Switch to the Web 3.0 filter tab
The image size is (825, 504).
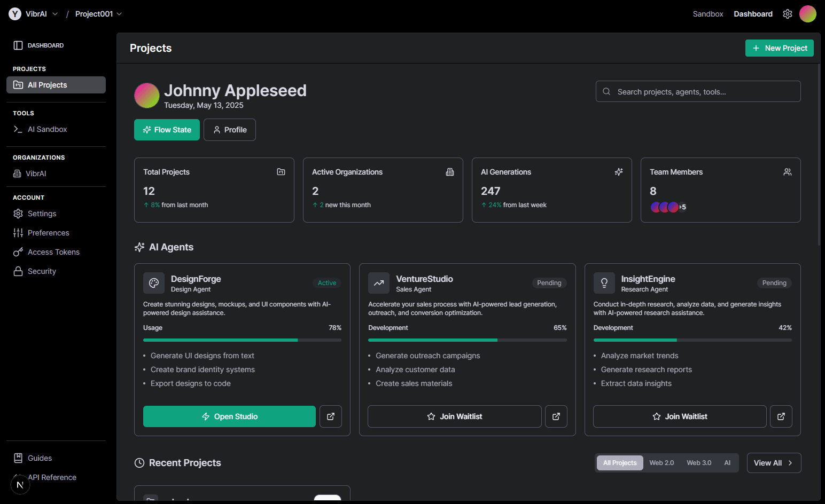click(x=699, y=463)
